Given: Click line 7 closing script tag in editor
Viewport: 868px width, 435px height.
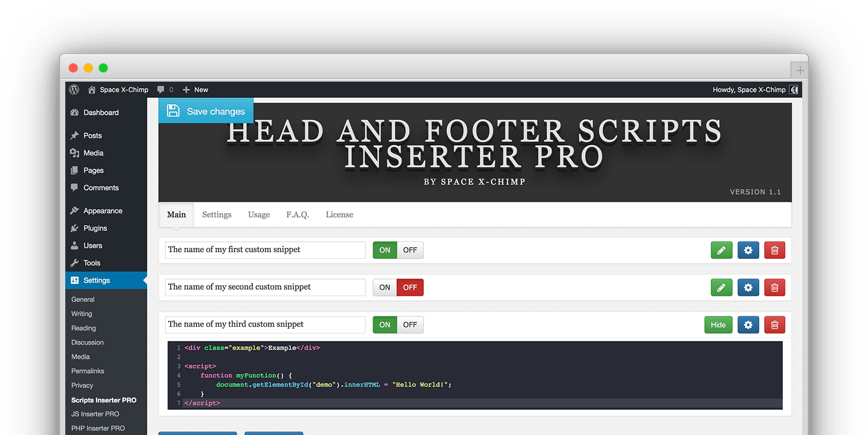Looking at the screenshot, I should 202,403.
